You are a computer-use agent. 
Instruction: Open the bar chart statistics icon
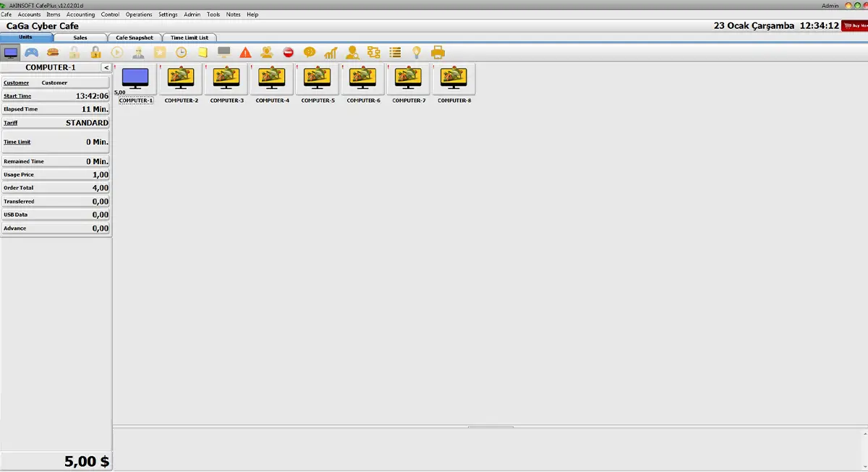point(331,52)
